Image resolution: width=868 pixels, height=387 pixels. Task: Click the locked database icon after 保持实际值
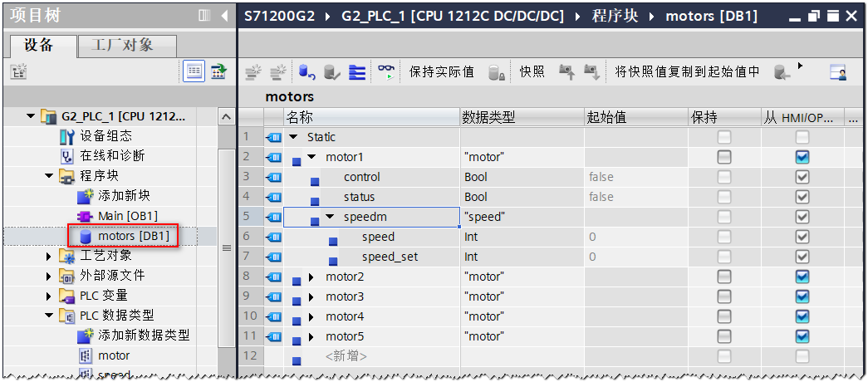point(496,72)
